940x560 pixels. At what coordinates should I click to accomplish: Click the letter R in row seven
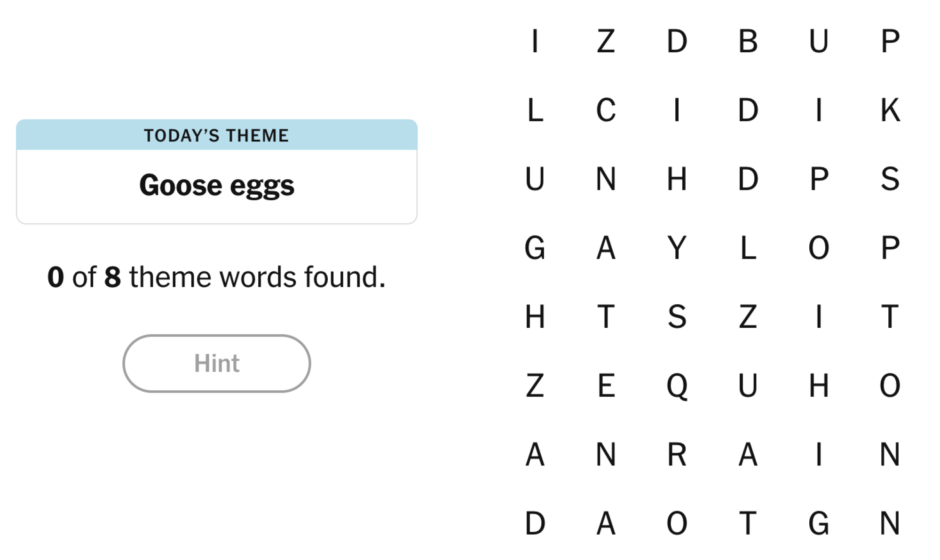coord(677,454)
